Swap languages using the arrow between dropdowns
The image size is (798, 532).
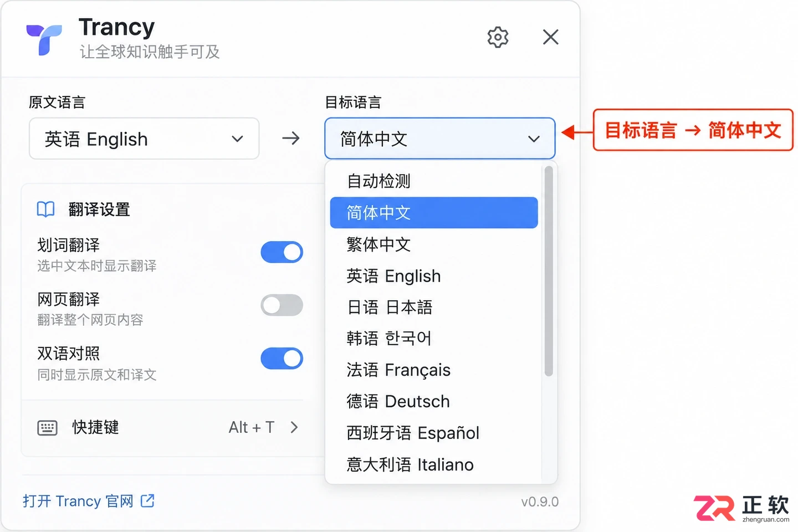[291, 138]
